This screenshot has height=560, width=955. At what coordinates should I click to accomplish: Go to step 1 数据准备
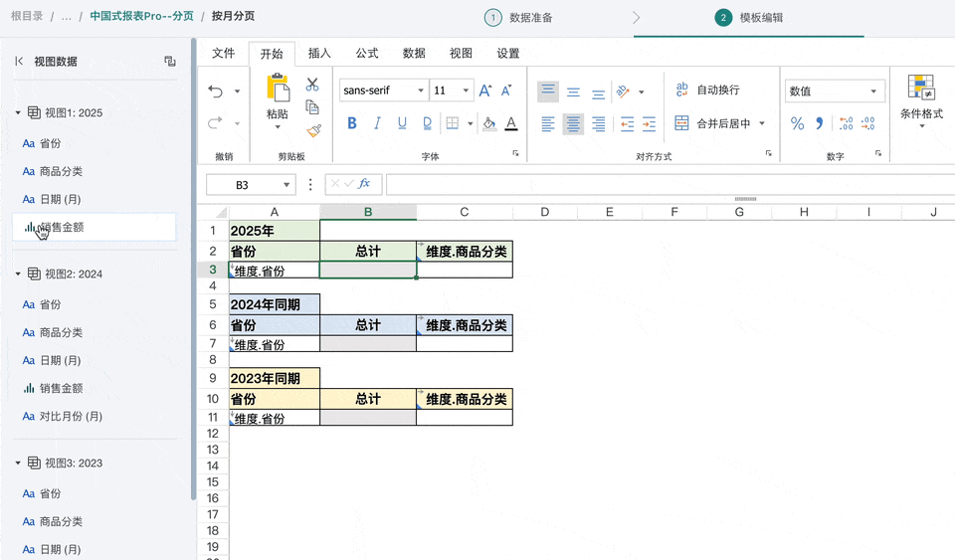[518, 18]
